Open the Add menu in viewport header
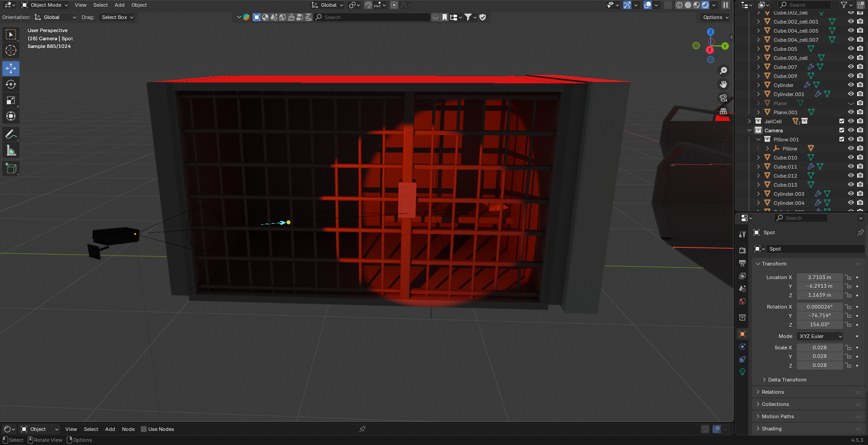This screenshot has width=868, height=445. [119, 5]
